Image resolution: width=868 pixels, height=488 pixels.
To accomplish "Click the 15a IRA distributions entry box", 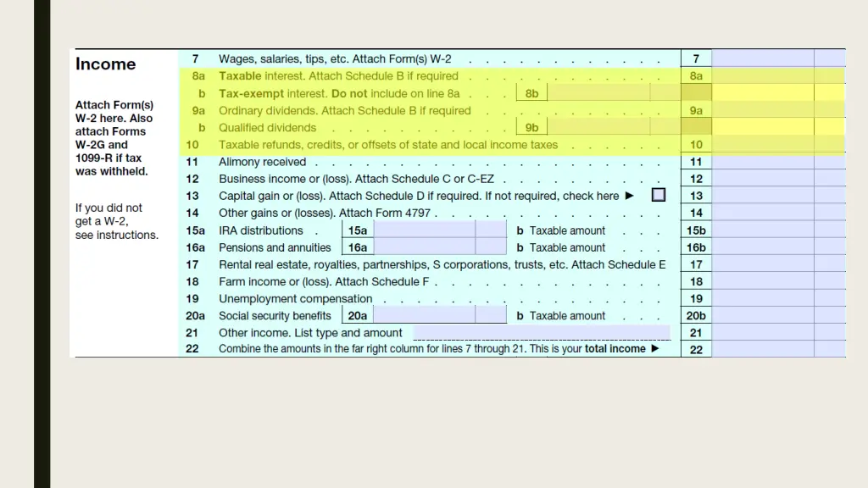I will tap(424, 230).
